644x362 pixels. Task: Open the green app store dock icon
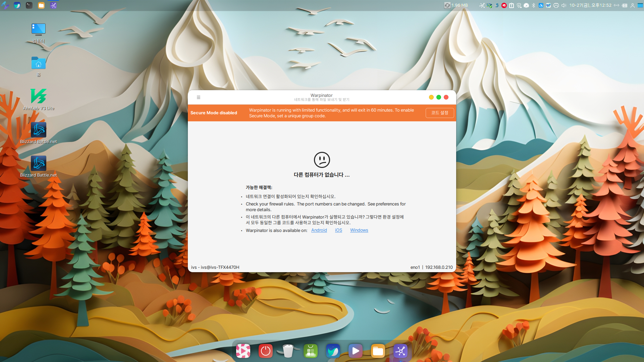310,351
